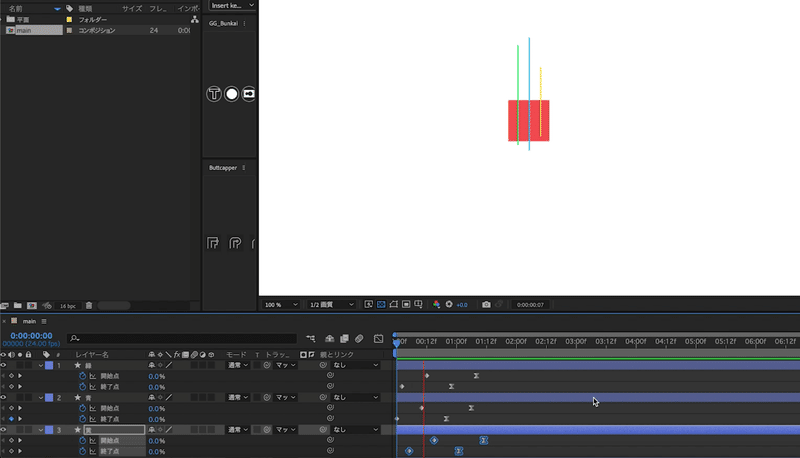Open the 100 % magnification dropdown
800x458 pixels.
tap(281, 304)
